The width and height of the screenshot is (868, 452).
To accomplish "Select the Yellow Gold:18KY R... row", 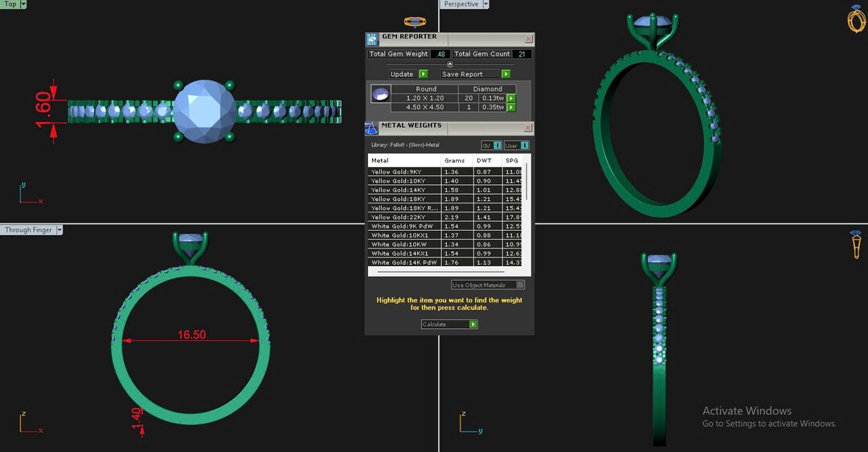I will click(445, 208).
